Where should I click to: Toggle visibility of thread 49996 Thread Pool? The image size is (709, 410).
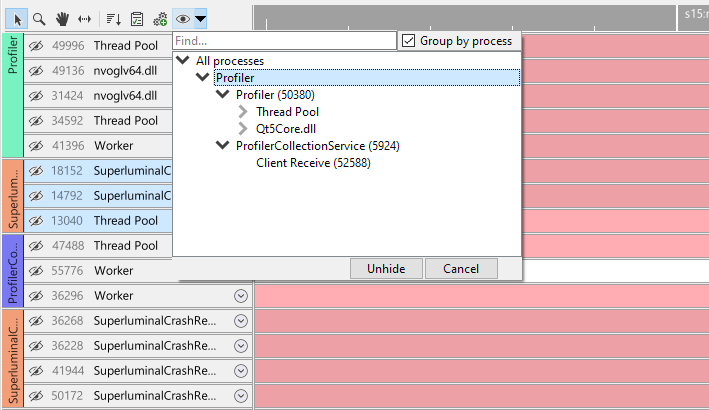pyautogui.click(x=36, y=46)
